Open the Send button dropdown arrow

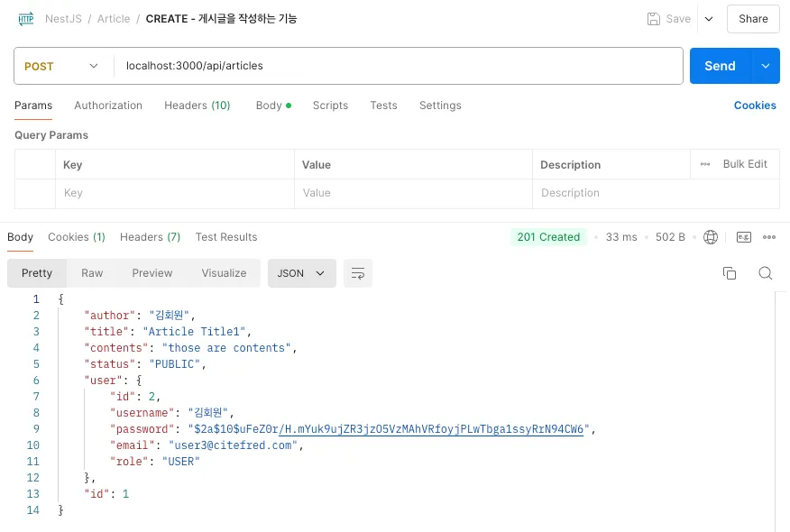click(x=766, y=66)
